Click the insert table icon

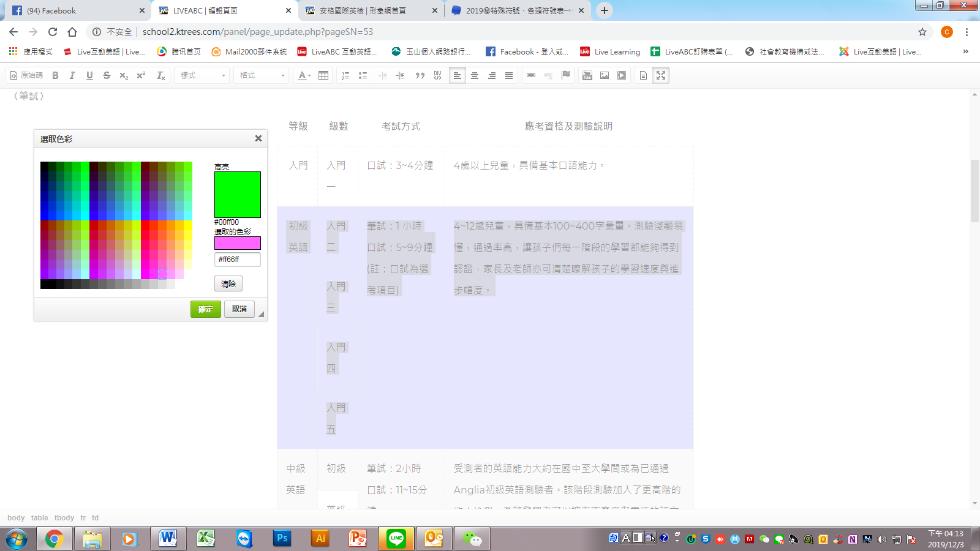pyautogui.click(x=323, y=75)
